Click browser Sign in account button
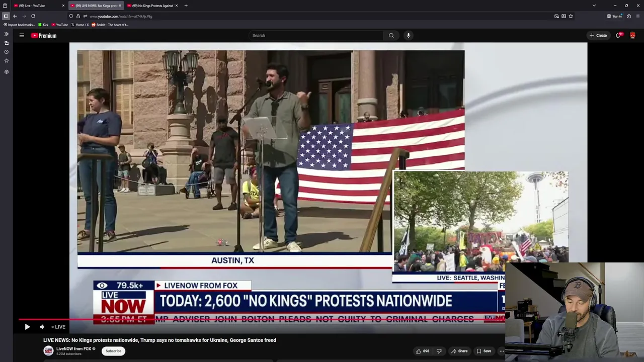This screenshot has height=362, width=644. coord(614,16)
